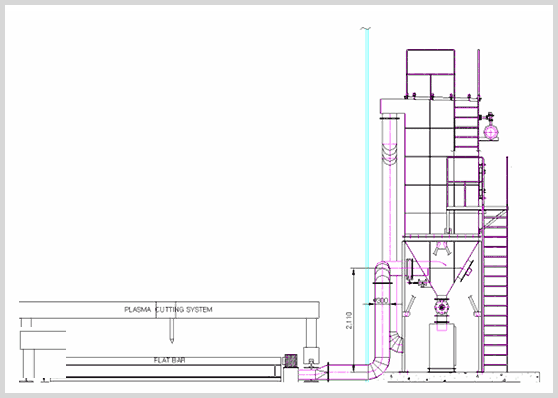This screenshot has height=398, width=558.
Task: Select the dust bin under the rotary valve
Action: coord(442,347)
